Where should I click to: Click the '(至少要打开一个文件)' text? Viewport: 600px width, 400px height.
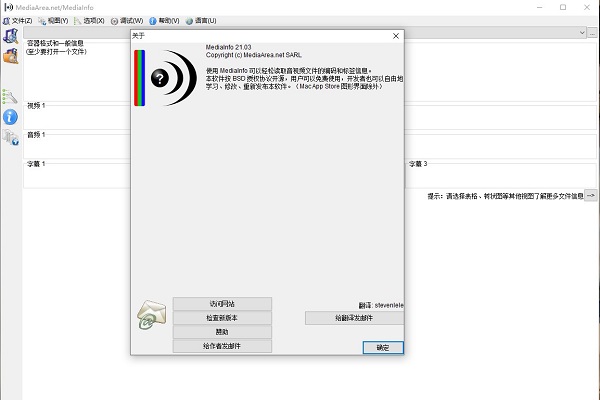[56, 52]
